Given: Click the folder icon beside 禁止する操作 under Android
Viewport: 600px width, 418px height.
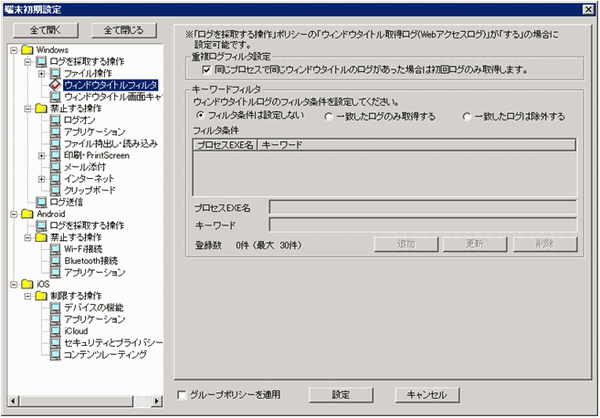Looking at the screenshot, I should click(x=41, y=237).
